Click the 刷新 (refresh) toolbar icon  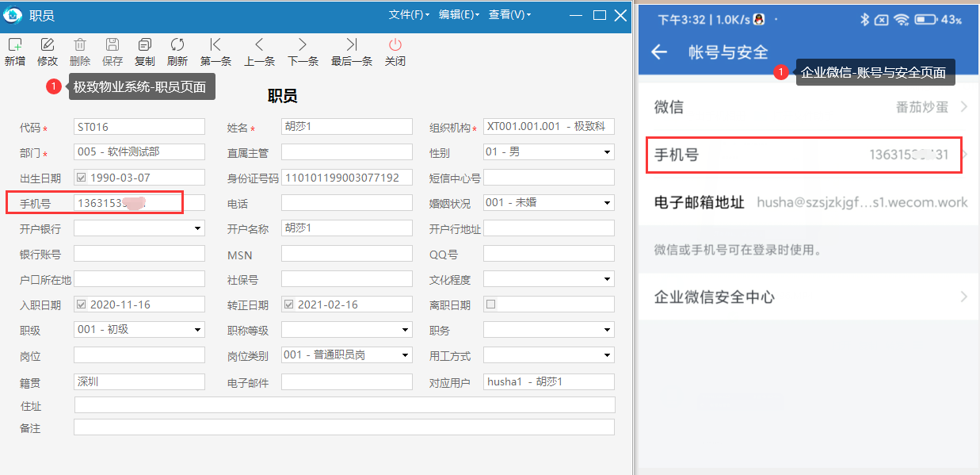[x=177, y=45]
